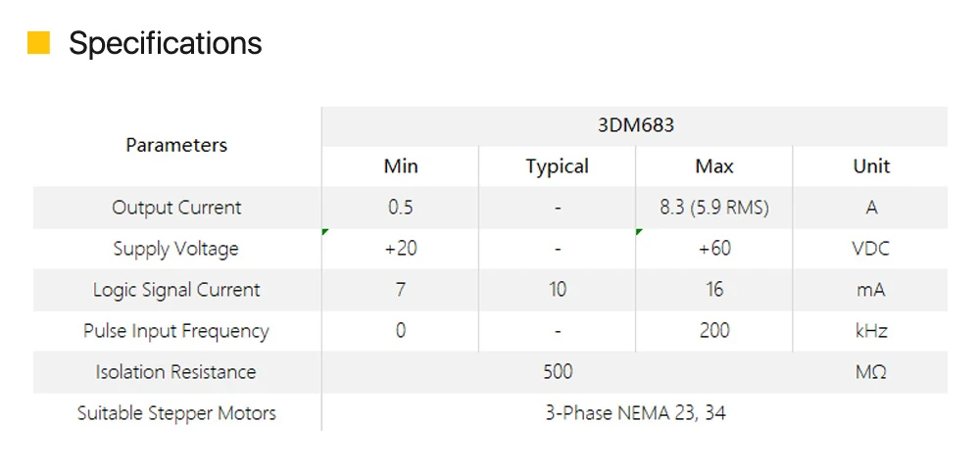Select the Parameters header cell
This screenshot has height=470, width=980.
tap(176, 146)
